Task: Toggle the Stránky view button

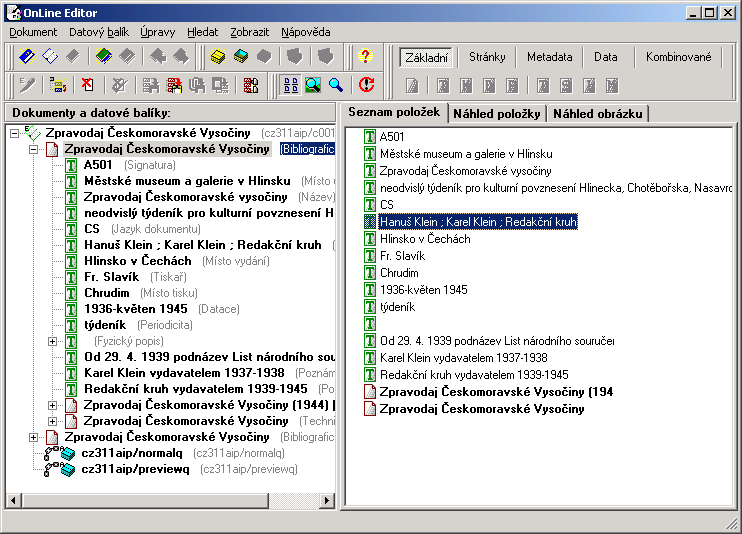Action: (487, 57)
